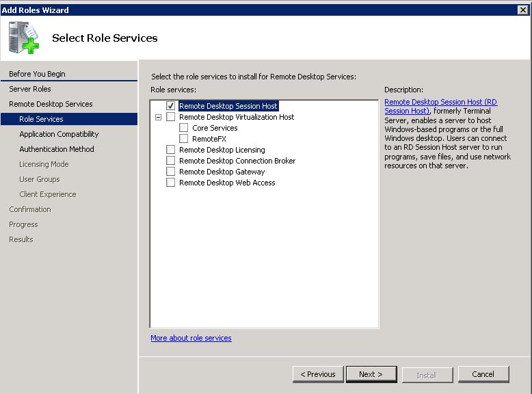Jump to Authentication Method step
Image resolution: width=532 pixels, height=394 pixels.
point(57,149)
